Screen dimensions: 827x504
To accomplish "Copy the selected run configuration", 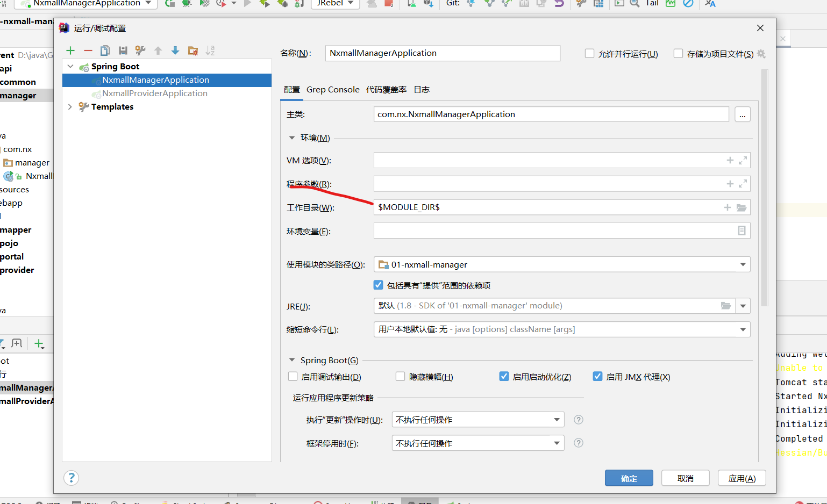I will pos(105,51).
